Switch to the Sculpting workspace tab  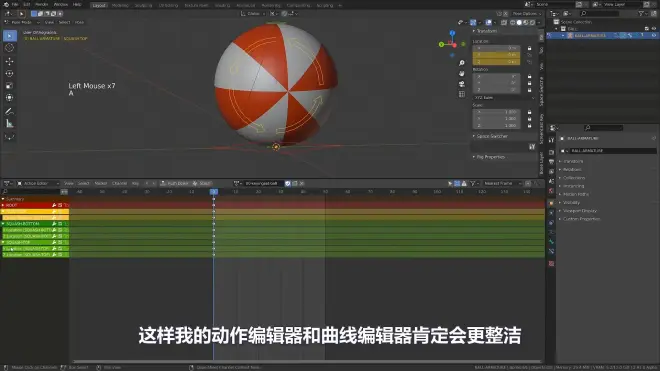click(x=144, y=5)
